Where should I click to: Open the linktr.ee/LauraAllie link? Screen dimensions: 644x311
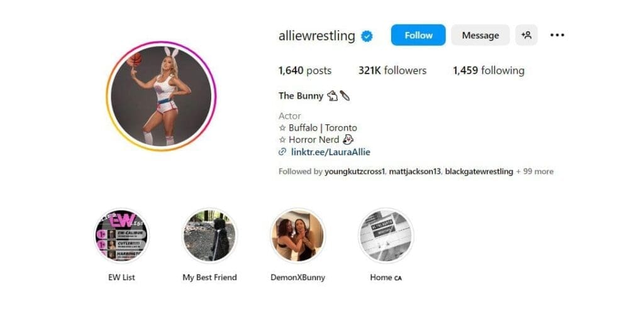pyautogui.click(x=330, y=152)
